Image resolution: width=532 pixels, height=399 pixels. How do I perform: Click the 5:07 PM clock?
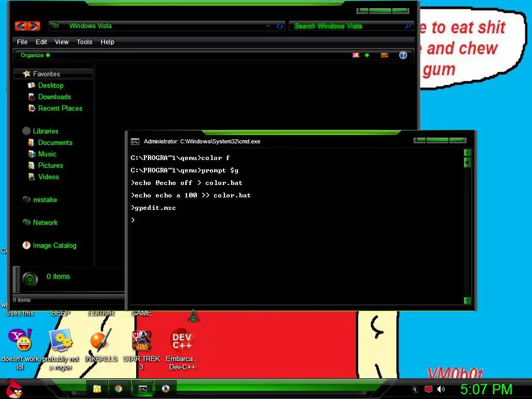pyautogui.click(x=486, y=389)
